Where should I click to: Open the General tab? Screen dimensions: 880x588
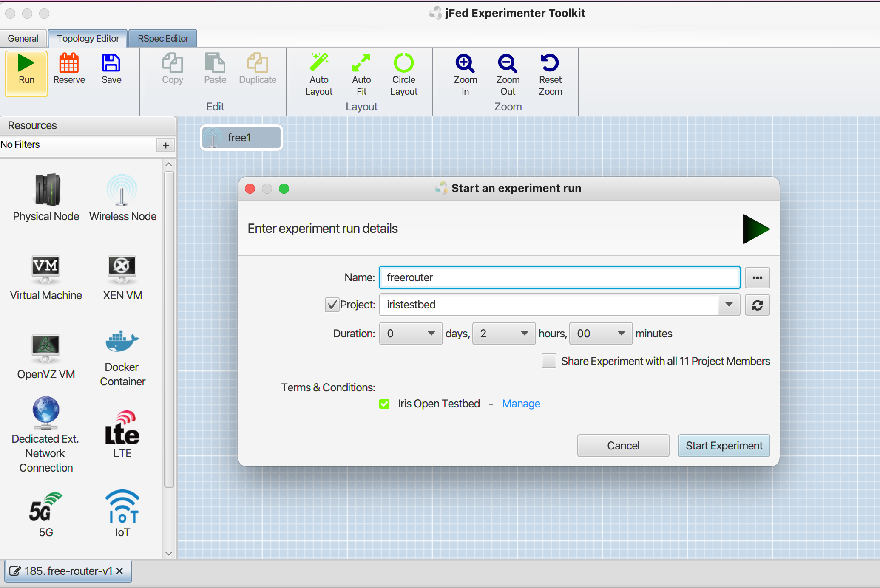(x=23, y=38)
